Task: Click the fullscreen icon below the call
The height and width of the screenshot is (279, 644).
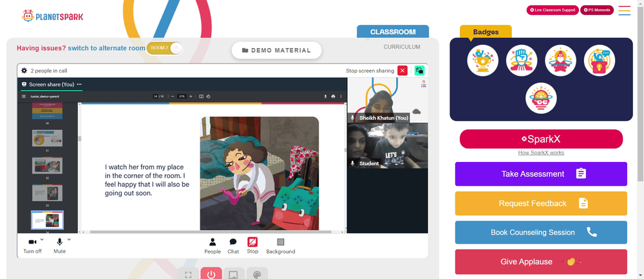Action: pos(188,274)
